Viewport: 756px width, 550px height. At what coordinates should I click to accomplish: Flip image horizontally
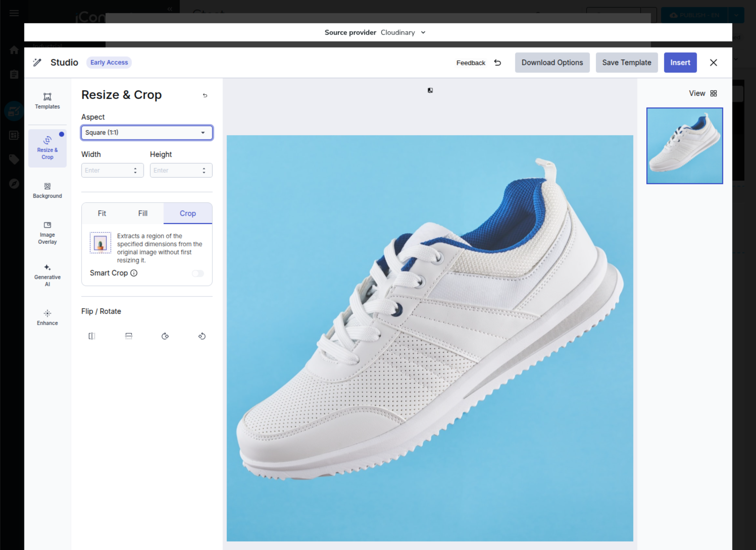point(92,336)
